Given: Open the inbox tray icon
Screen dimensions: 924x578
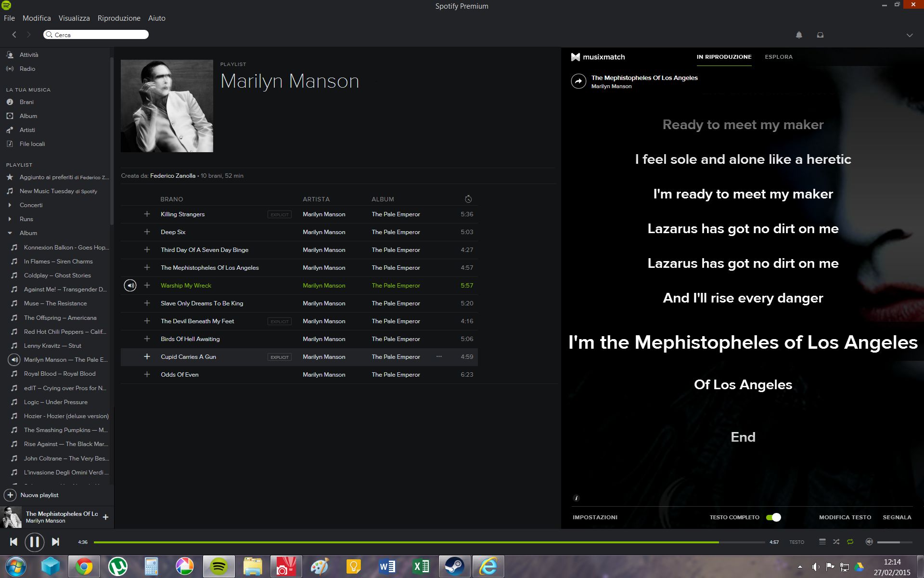Looking at the screenshot, I should click(x=820, y=35).
